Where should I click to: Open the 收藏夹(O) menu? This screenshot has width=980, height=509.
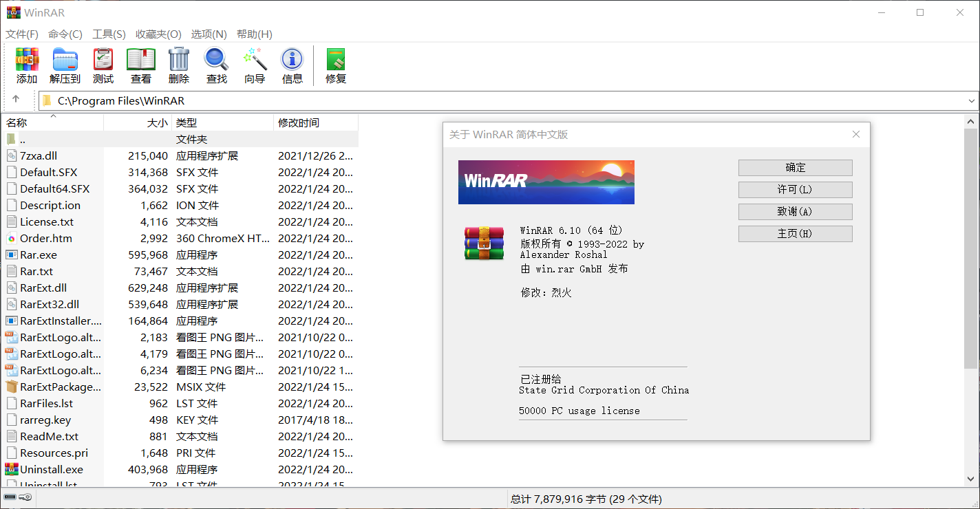(x=158, y=34)
